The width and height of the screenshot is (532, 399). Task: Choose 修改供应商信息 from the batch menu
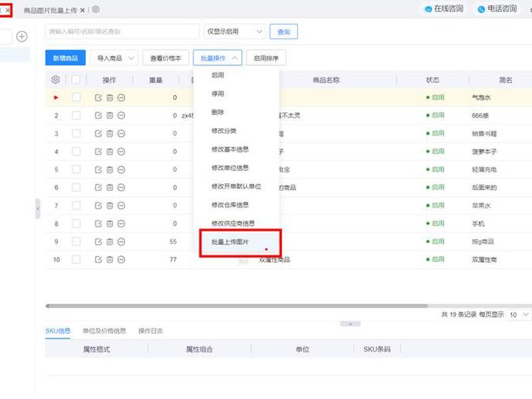(233, 223)
